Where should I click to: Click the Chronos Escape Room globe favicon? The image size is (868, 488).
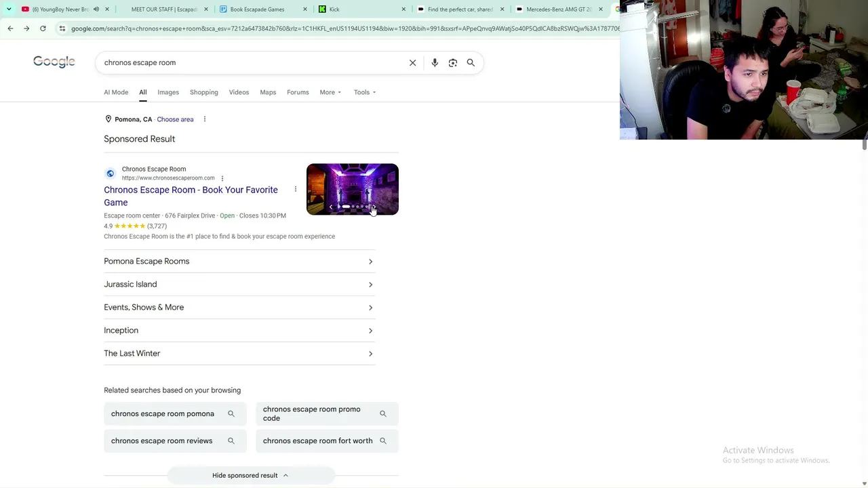(111, 174)
